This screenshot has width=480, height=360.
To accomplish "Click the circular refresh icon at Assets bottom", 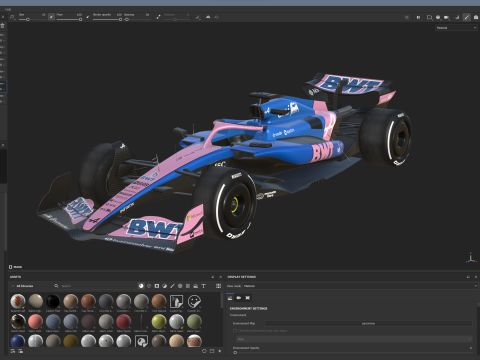I will tap(204, 351).
